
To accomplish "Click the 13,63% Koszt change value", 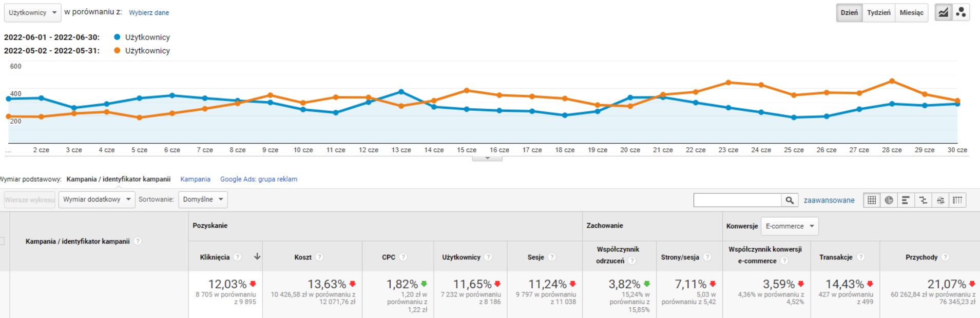I will (x=327, y=284).
